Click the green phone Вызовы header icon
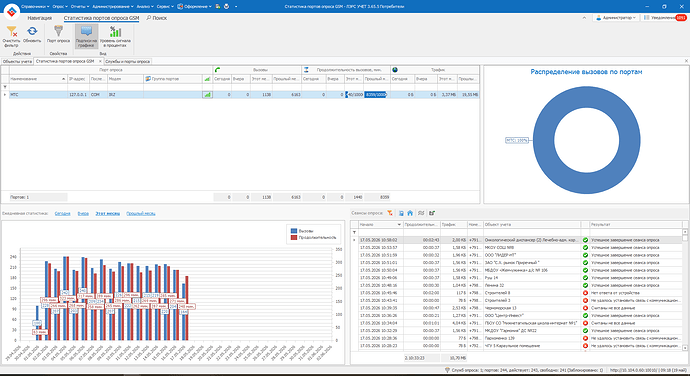The height and width of the screenshot is (376, 690). click(x=217, y=70)
